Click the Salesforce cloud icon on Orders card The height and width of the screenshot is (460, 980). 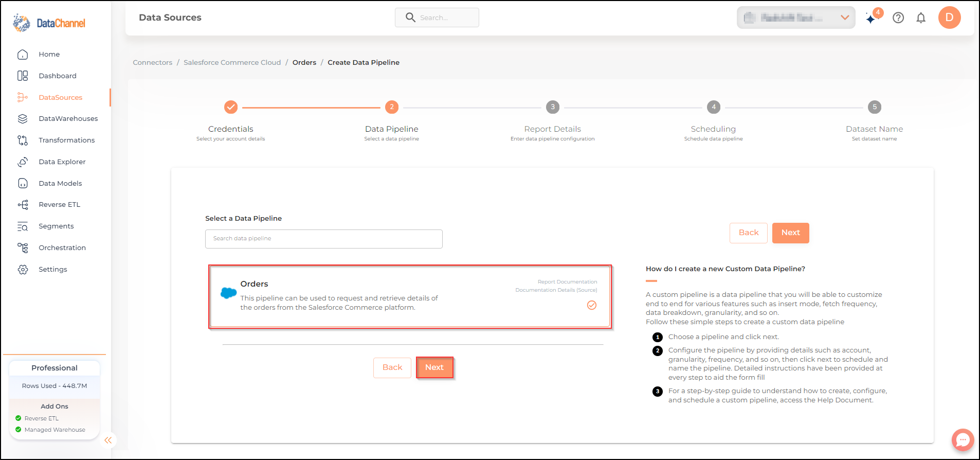pos(228,293)
